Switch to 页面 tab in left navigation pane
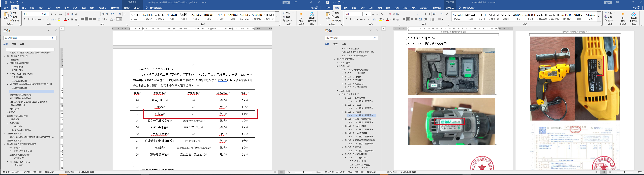644x175 pixels. (x=14, y=44)
